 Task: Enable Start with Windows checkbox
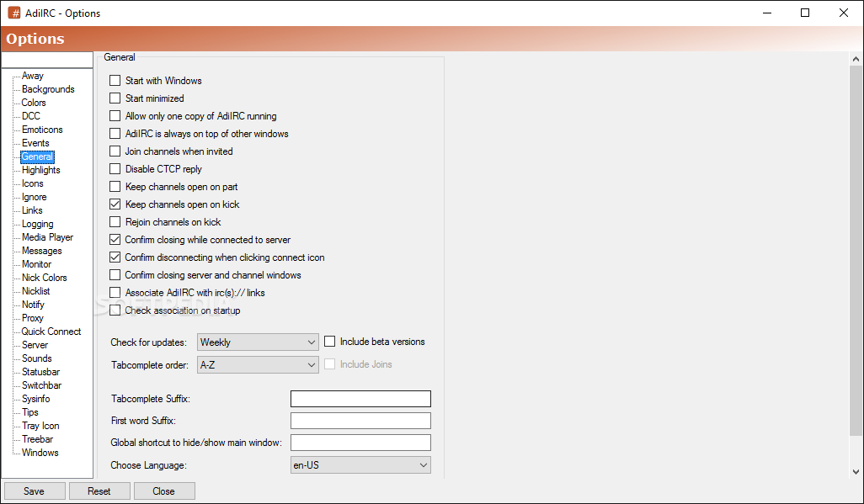point(115,81)
